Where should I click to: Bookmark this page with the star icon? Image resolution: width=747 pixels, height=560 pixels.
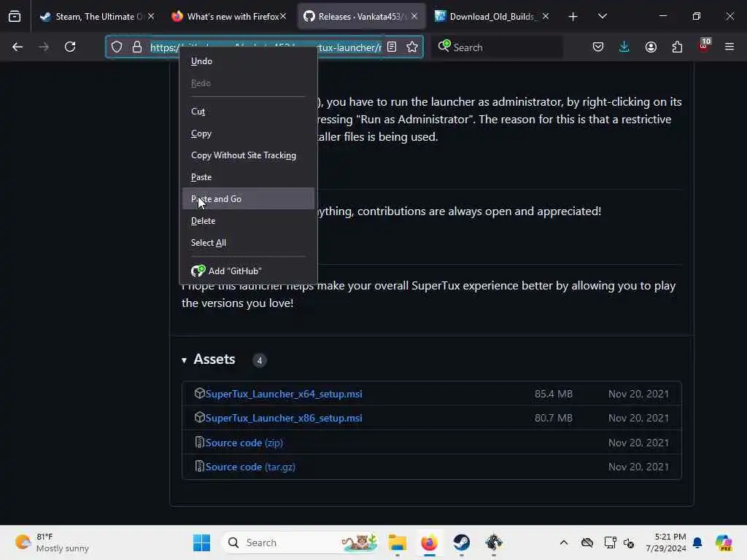tap(412, 47)
